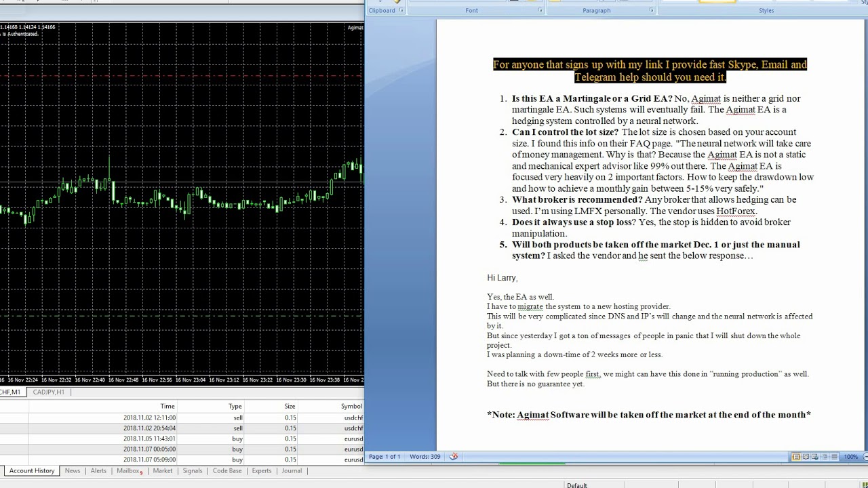Viewport: 868px width, 488px height.
Task: Click the word 'HotForex' in document
Action: coord(735,211)
